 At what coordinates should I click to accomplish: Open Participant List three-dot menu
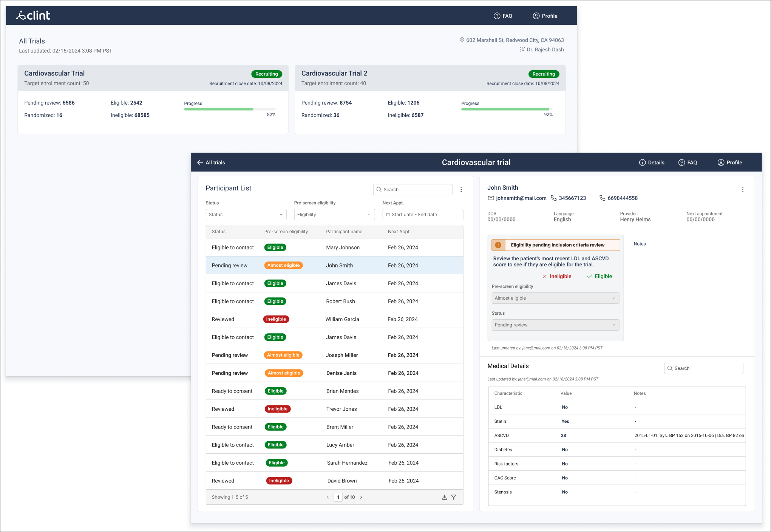[x=461, y=190]
